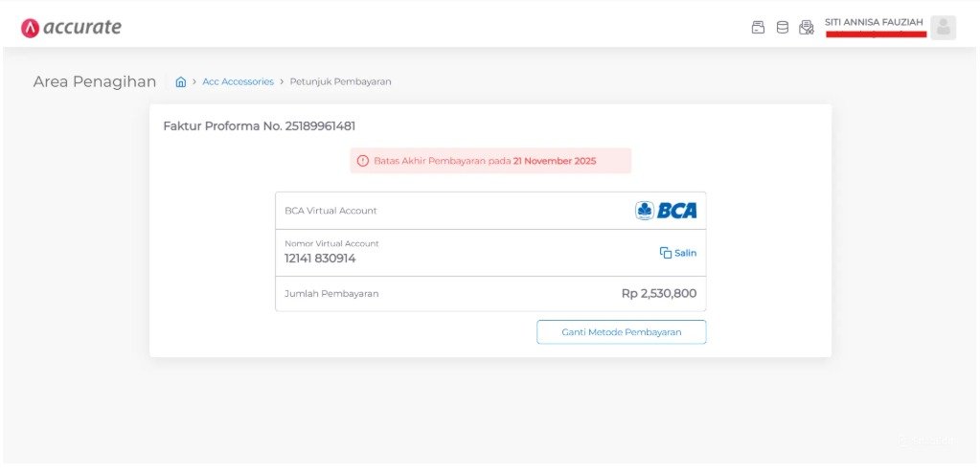Image resolution: width=980 pixels, height=474 pixels.
Task: Click the Batas Akhir Pembayaran deadline banner
Action: tap(490, 161)
